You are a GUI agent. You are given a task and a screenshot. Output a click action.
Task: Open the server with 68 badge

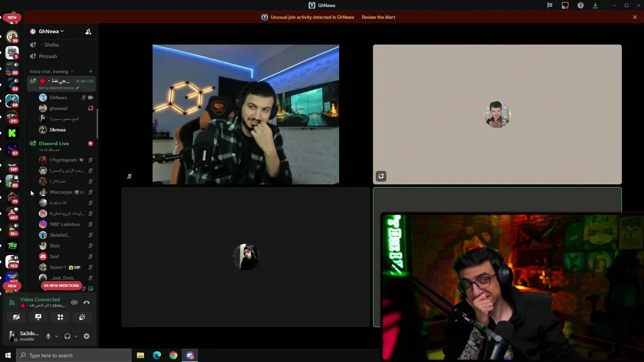[12, 101]
